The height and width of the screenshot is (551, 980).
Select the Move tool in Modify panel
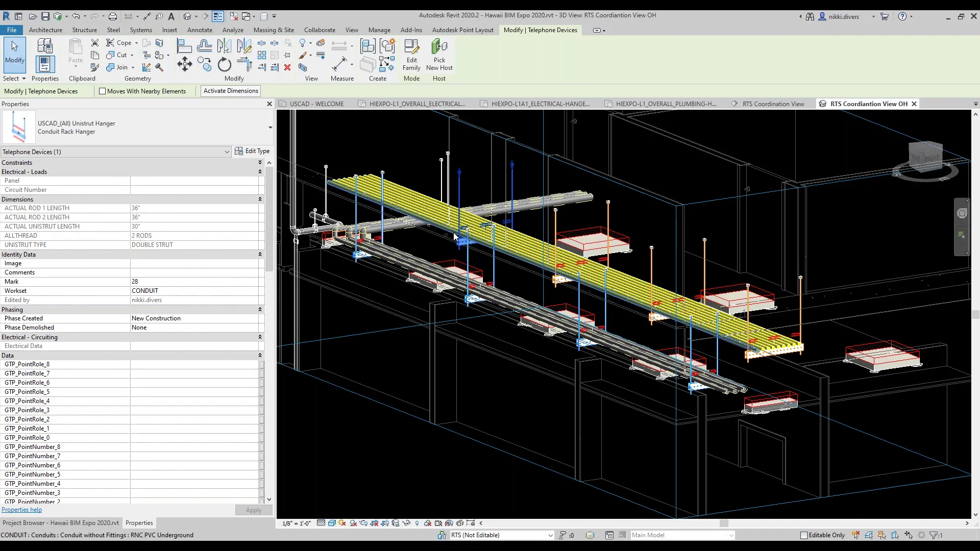184,64
